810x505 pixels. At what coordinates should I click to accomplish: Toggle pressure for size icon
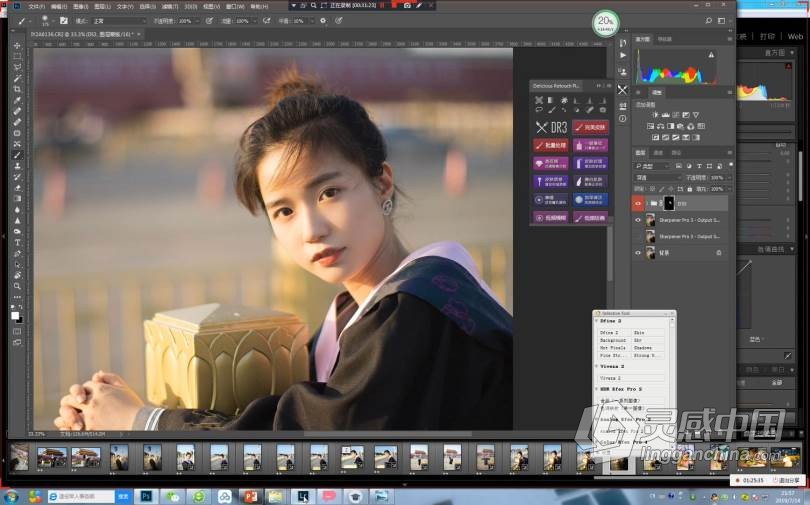pyautogui.click(x=339, y=21)
